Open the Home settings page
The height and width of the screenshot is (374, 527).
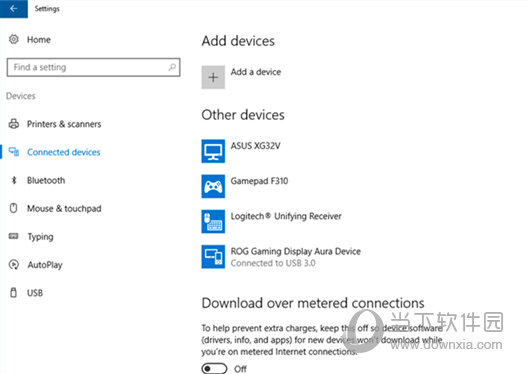point(39,40)
